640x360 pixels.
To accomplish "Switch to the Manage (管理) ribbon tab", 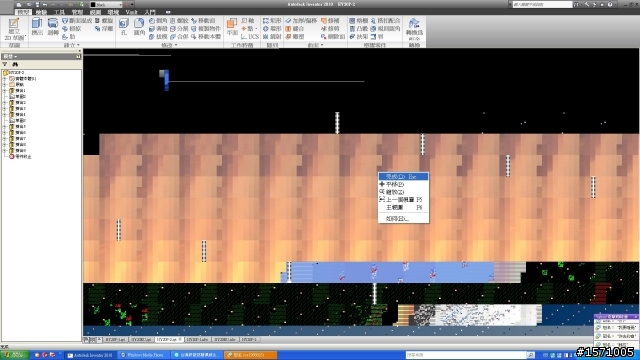I will (x=77, y=12).
